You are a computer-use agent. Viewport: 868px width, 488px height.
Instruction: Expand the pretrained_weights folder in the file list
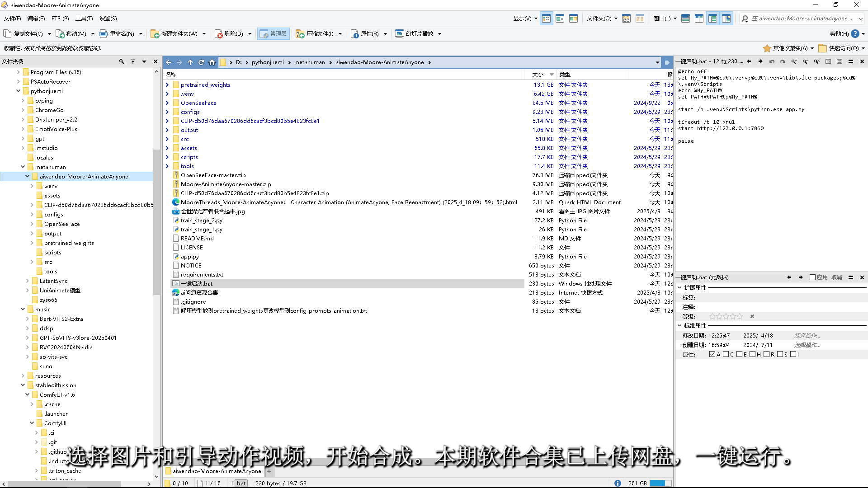coord(167,85)
